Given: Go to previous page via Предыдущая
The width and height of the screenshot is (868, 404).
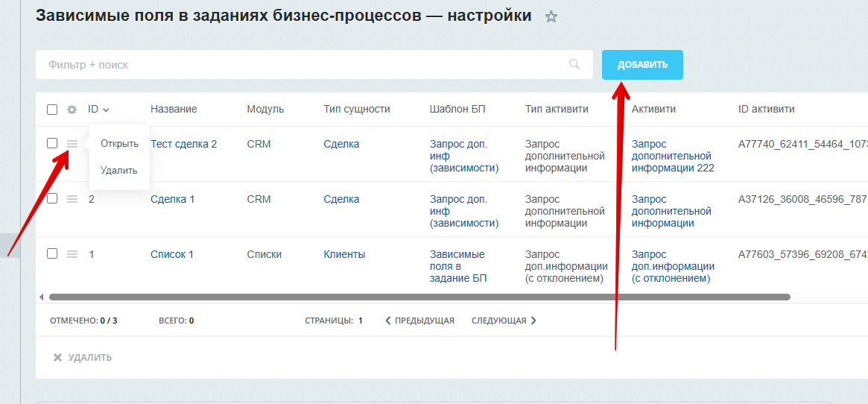Looking at the screenshot, I should 420,321.
